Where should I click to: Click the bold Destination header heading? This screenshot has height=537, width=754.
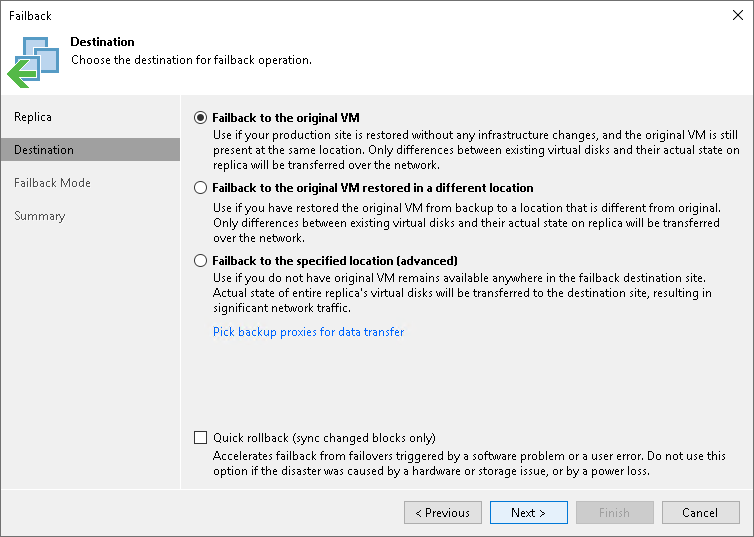coord(102,42)
